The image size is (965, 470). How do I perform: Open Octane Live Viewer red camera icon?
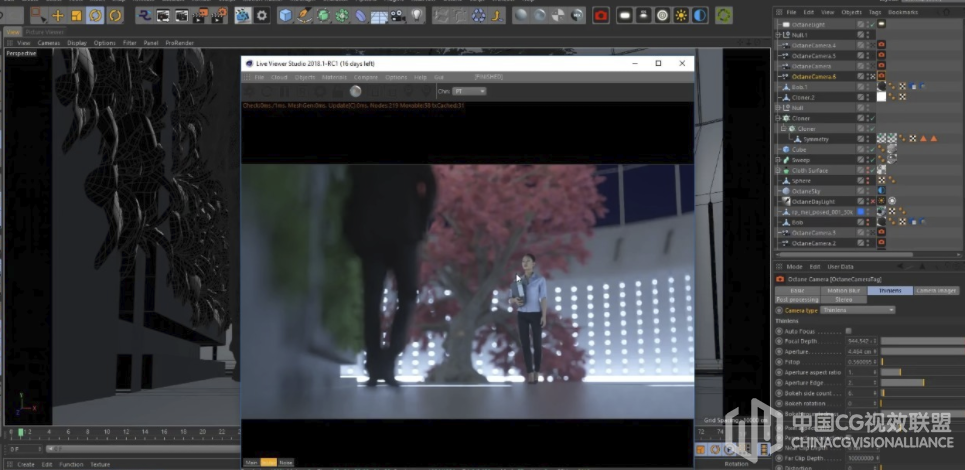coord(601,15)
